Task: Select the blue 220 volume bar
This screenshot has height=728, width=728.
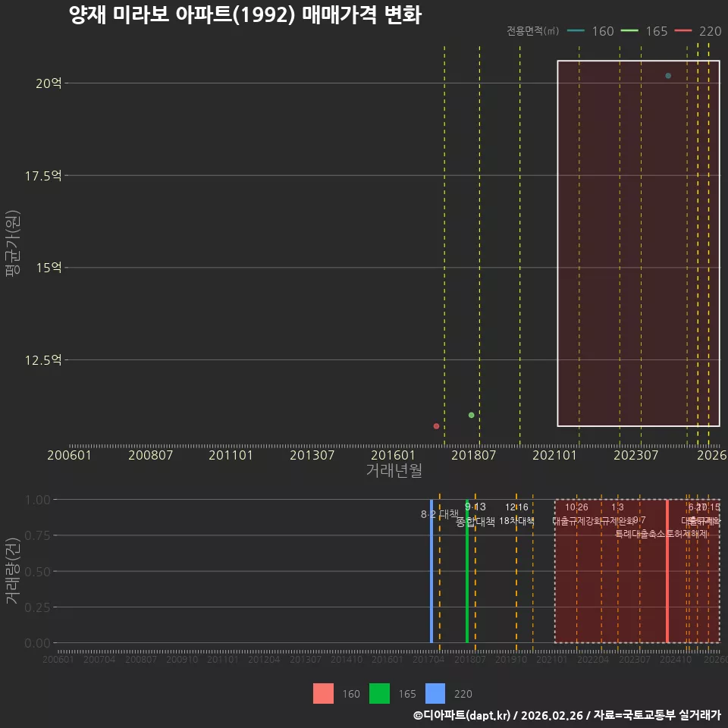Action: (x=431, y=571)
